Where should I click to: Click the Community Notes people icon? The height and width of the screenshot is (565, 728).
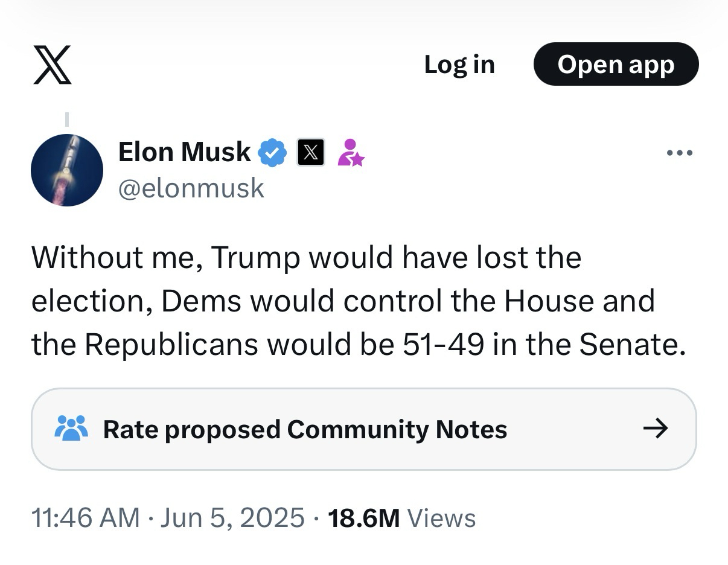pos(71,429)
